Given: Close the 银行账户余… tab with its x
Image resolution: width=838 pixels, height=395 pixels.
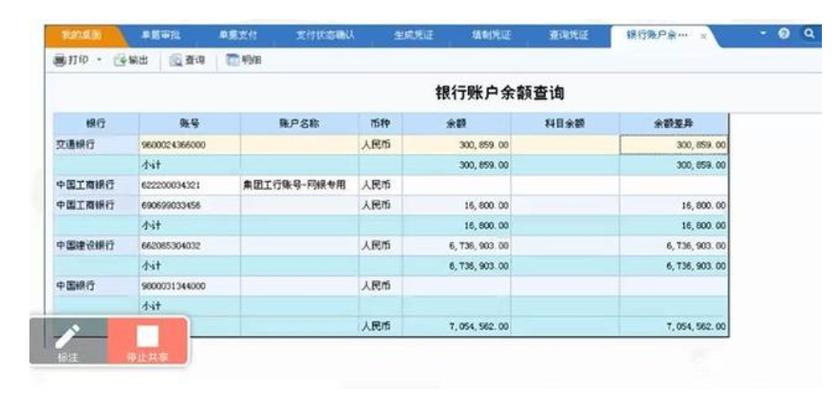Looking at the screenshot, I should (x=703, y=36).
